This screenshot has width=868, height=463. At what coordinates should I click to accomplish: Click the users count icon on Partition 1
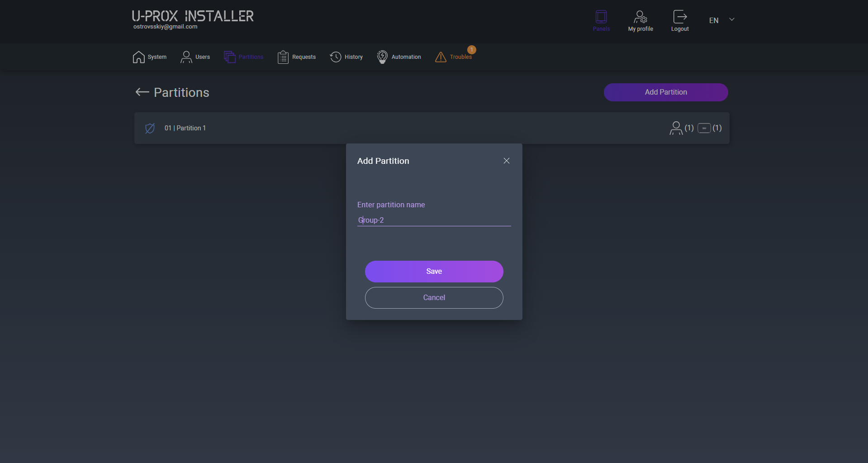[676, 128]
